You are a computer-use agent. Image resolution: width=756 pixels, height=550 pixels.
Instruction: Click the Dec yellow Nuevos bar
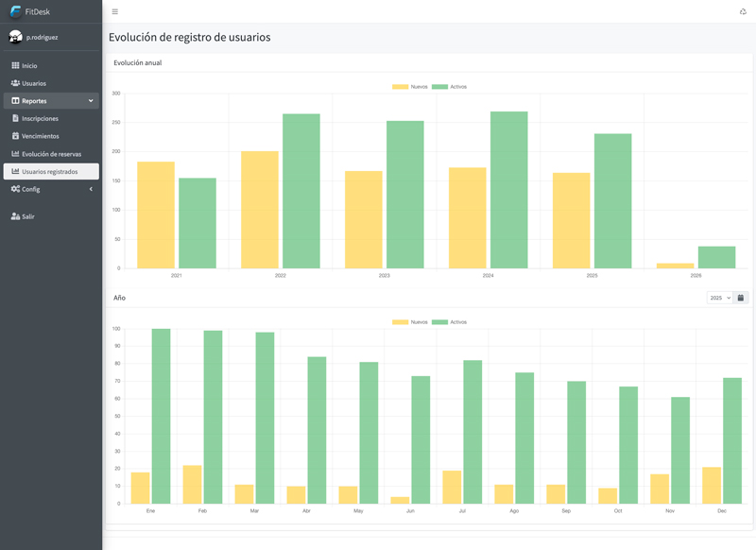coord(712,486)
